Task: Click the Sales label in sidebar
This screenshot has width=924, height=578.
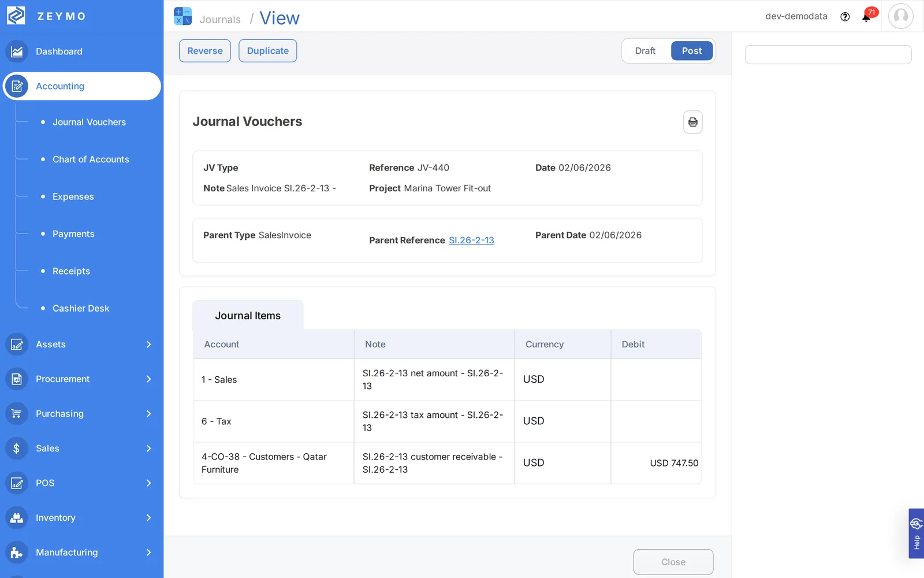Action: pos(47,449)
